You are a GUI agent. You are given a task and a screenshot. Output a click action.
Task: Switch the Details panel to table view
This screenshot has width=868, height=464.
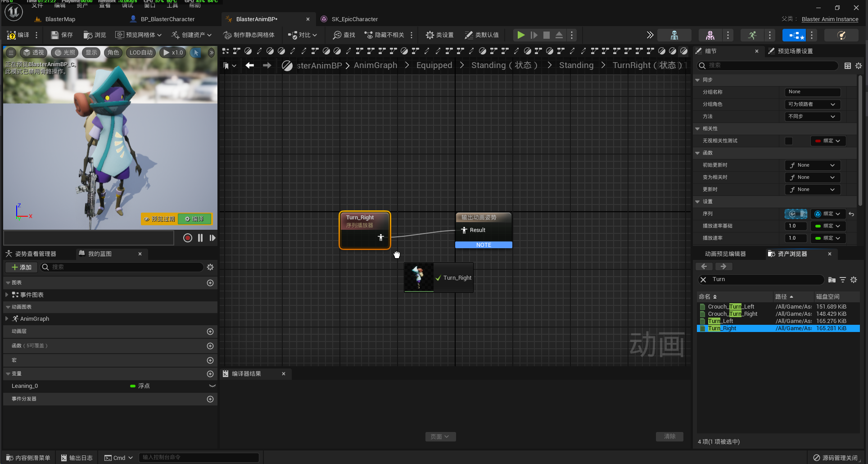848,66
